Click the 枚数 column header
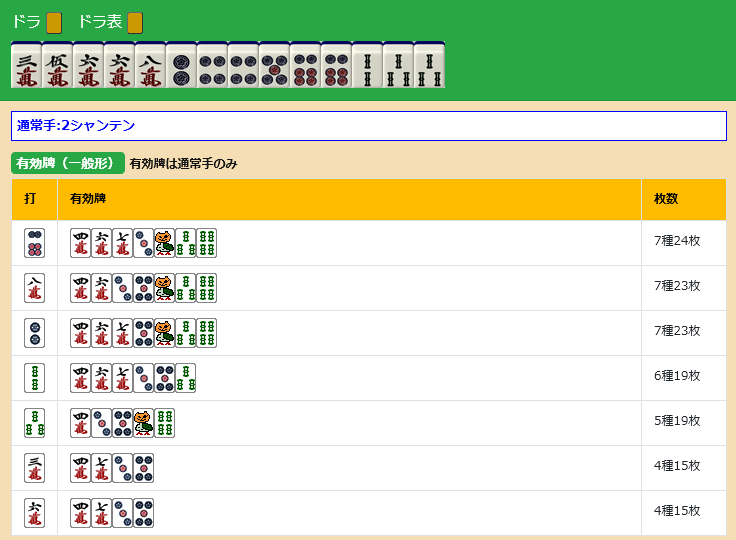736x540 pixels. pyautogui.click(x=666, y=199)
